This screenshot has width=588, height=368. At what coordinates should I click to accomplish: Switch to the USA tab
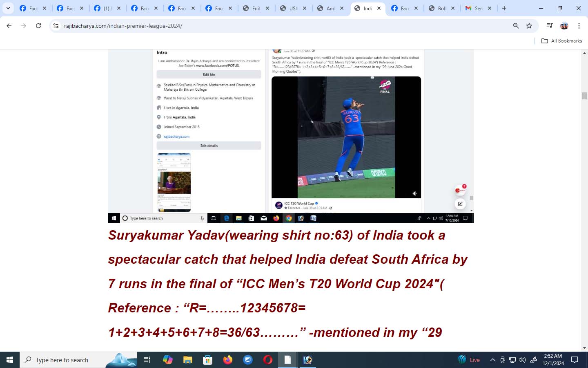pos(293,8)
